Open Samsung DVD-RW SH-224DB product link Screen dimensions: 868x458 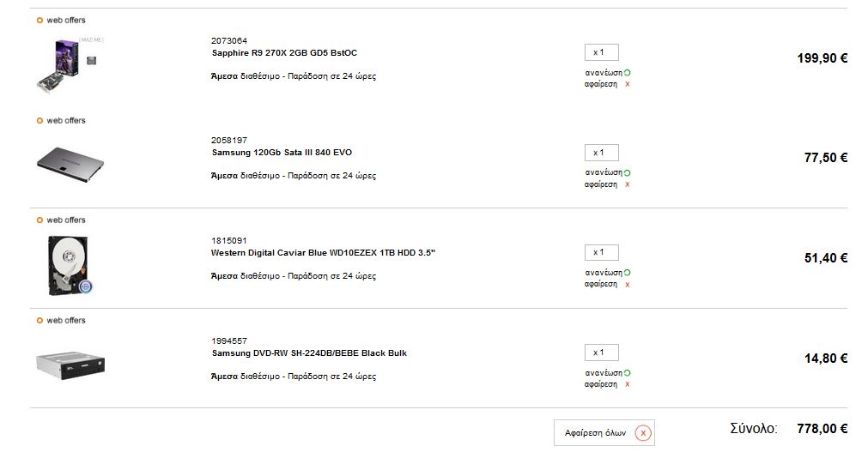[x=309, y=353]
